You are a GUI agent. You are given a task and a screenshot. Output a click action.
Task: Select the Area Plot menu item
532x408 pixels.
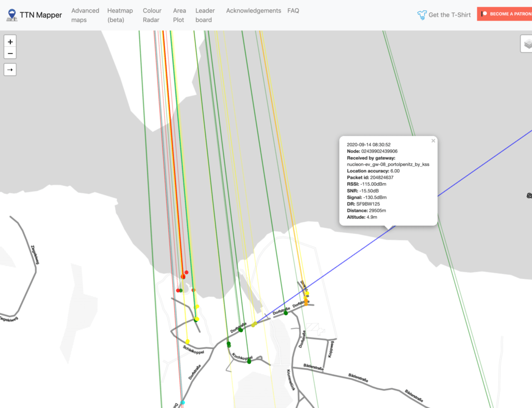click(x=179, y=15)
